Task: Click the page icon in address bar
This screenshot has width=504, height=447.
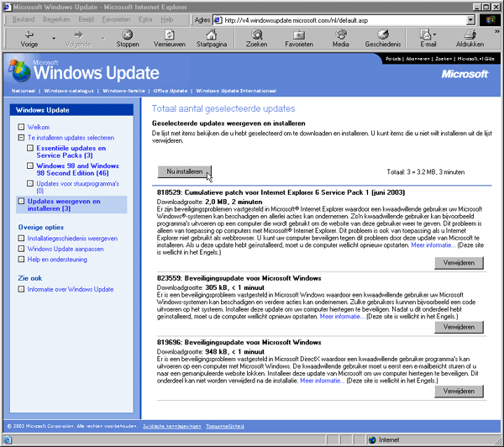Action: [x=218, y=20]
